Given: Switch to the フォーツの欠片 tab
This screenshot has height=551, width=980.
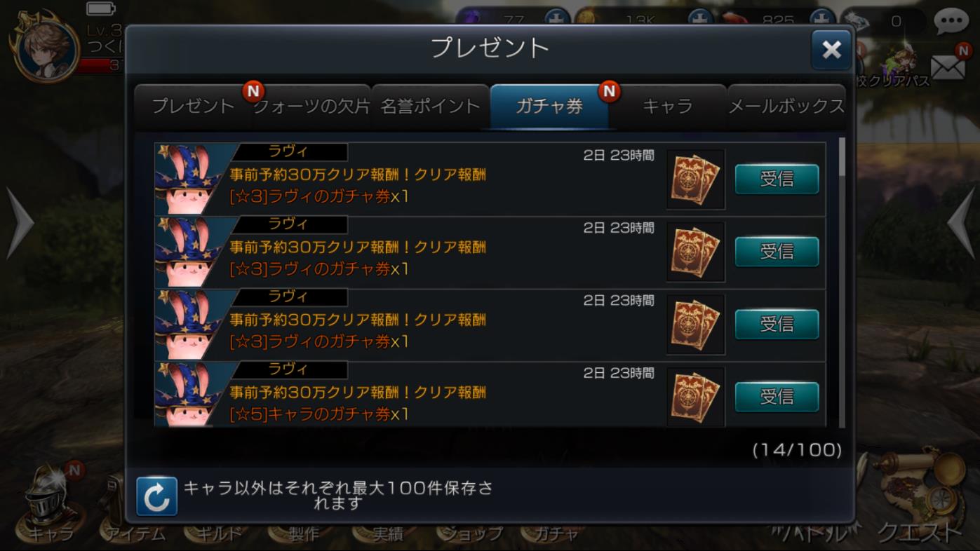Looking at the screenshot, I should 311,107.
